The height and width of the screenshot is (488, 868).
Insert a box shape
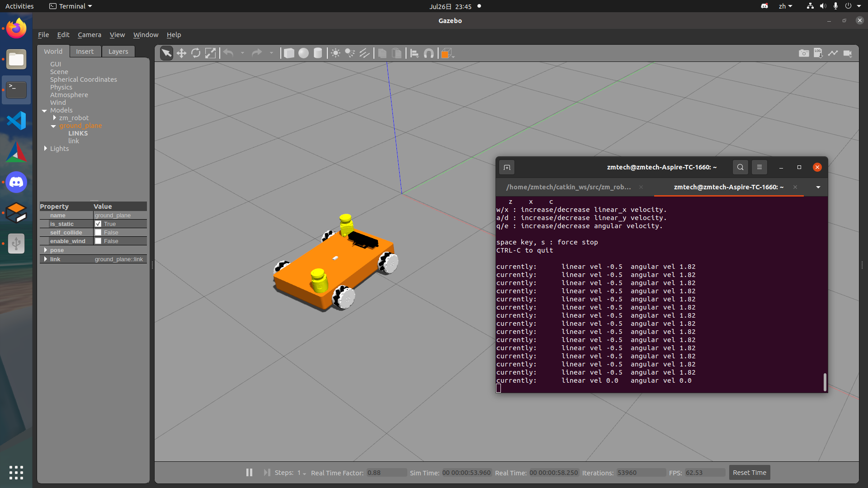[x=288, y=53]
